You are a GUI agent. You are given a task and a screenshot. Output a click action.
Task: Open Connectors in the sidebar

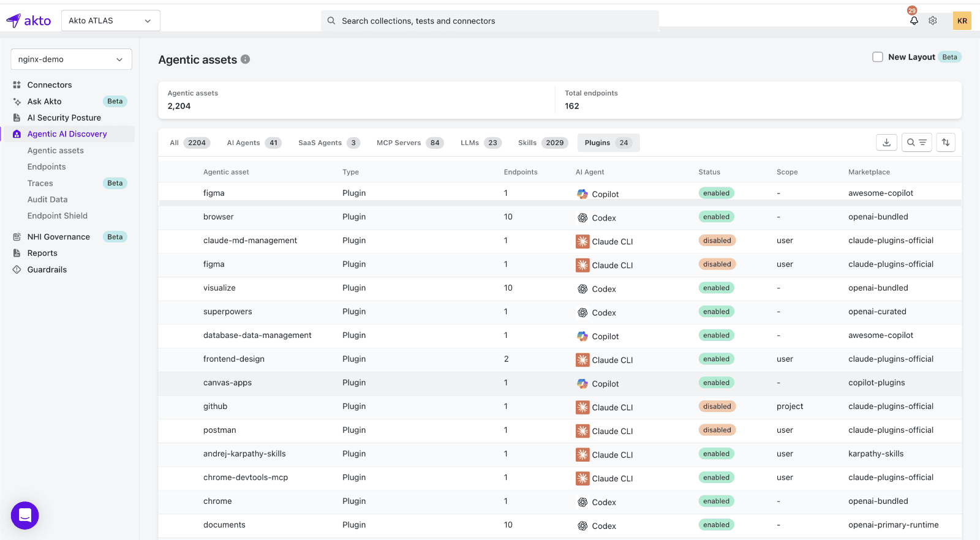(x=50, y=85)
